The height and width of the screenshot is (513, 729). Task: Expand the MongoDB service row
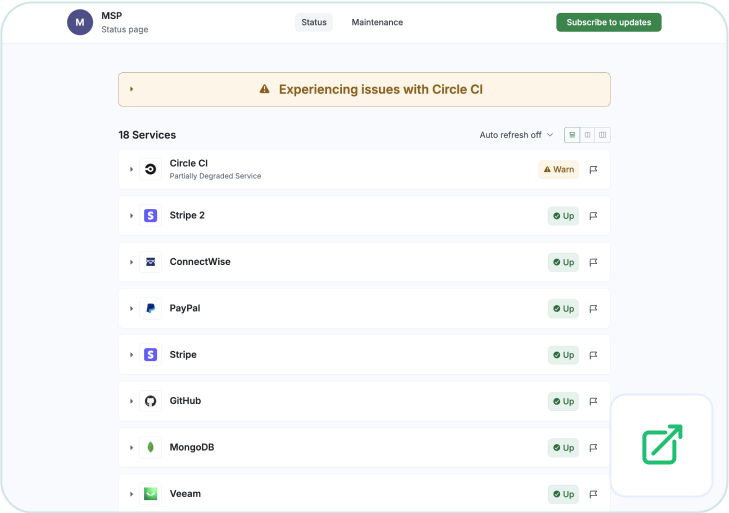click(132, 447)
